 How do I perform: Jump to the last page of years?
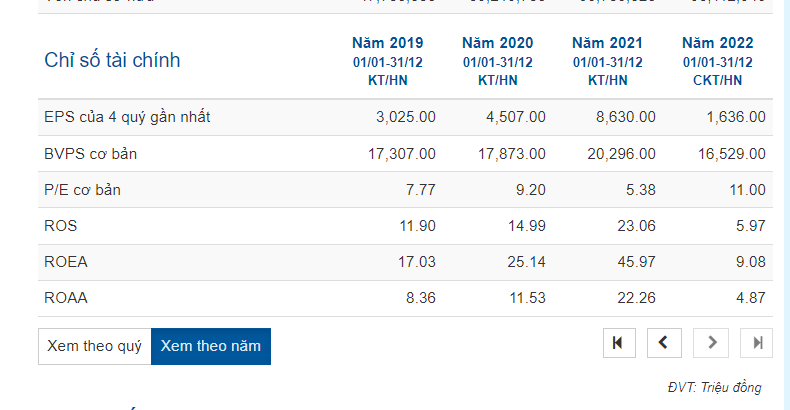tap(757, 343)
